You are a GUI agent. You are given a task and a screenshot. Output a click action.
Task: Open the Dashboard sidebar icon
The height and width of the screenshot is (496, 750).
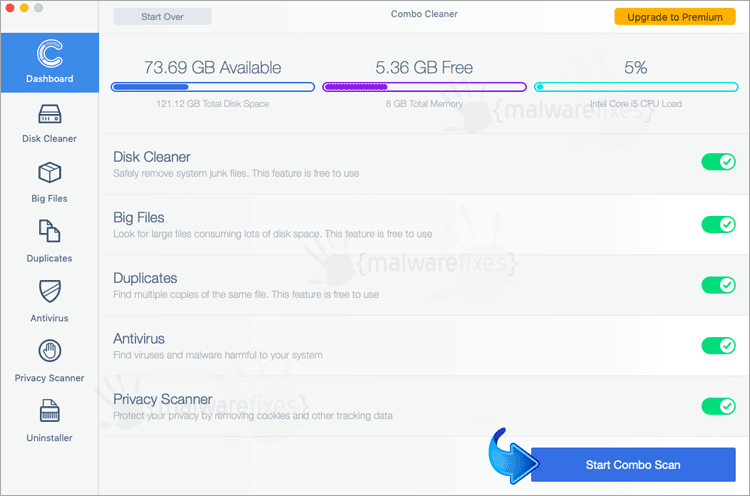[50, 54]
